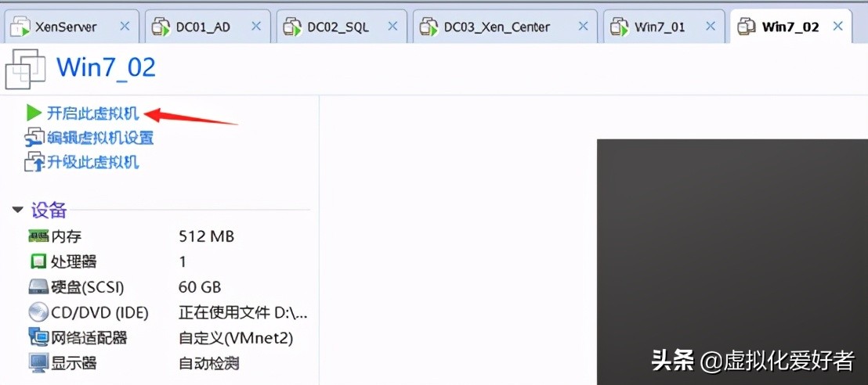
Task: Click the 60 GB disk value
Action: point(200,287)
